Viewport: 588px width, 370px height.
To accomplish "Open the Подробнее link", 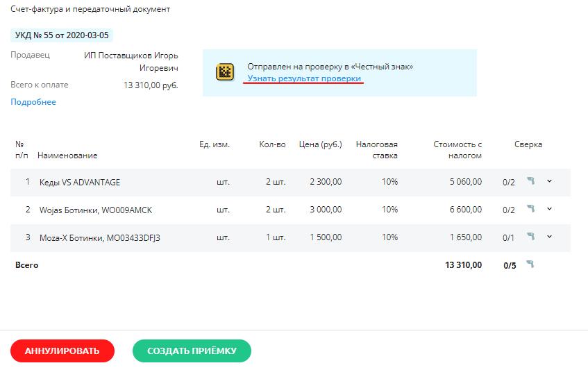I will (33, 102).
